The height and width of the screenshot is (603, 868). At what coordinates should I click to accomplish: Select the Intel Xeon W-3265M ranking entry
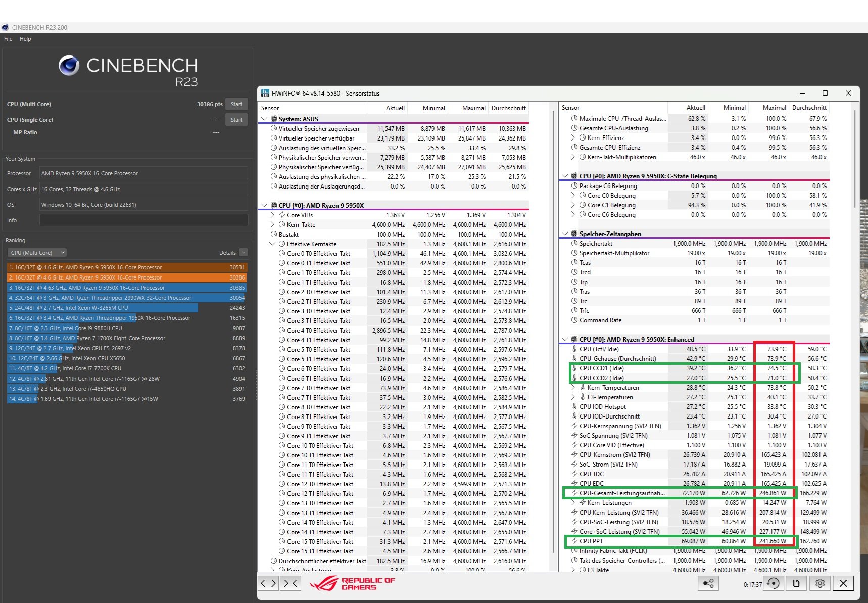click(x=127, y=308)
